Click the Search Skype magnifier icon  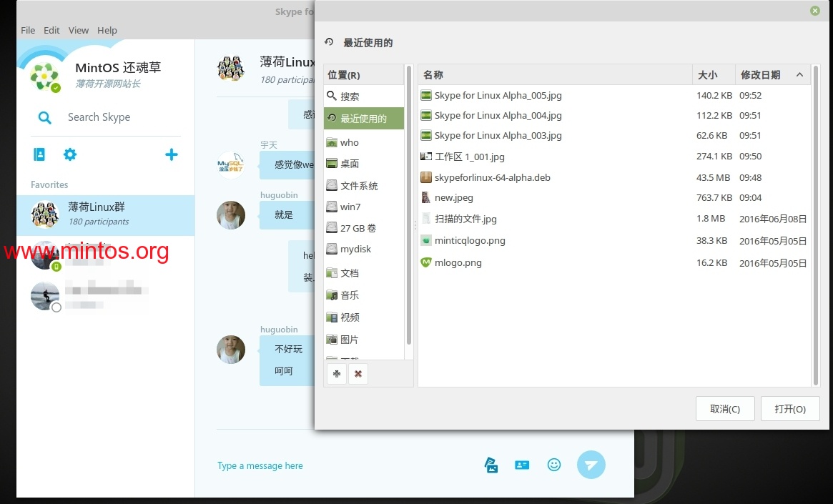[x=45, y=117]
